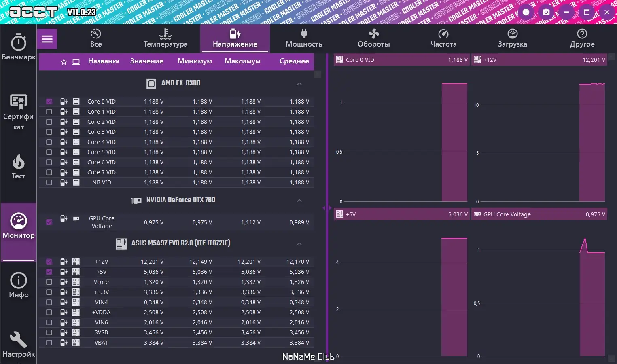
Task: Open the hamburger menu button
Action: point(47,39)
